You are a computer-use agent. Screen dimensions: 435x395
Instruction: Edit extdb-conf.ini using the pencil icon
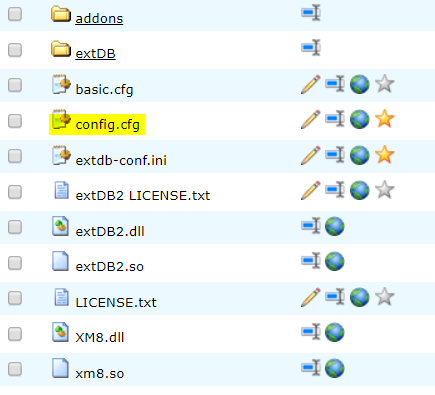[311, 155]
